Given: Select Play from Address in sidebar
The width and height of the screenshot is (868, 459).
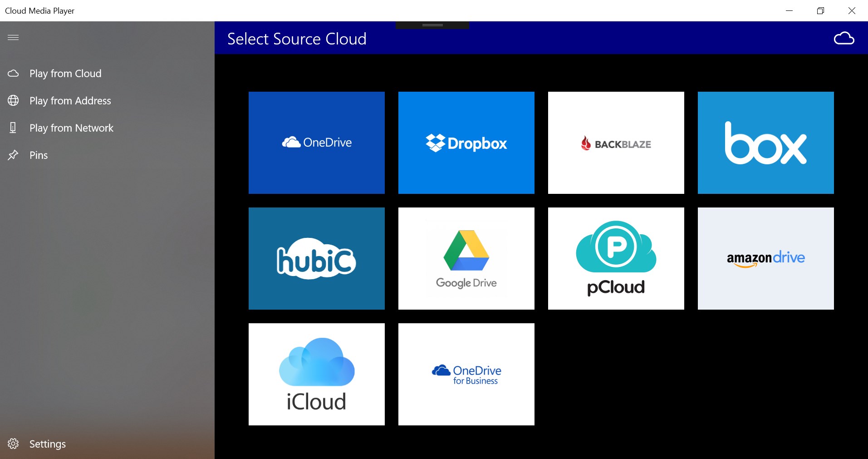Looking at the screenshot, I should point(107,101).
